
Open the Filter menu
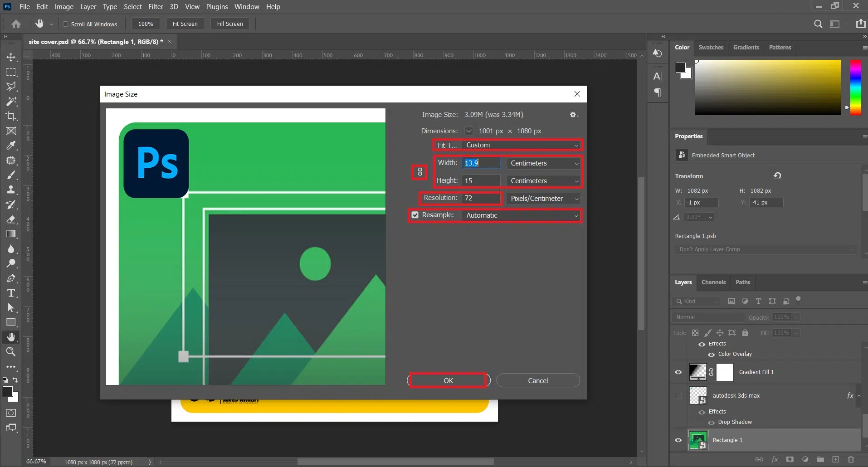(x=156, y=7)
